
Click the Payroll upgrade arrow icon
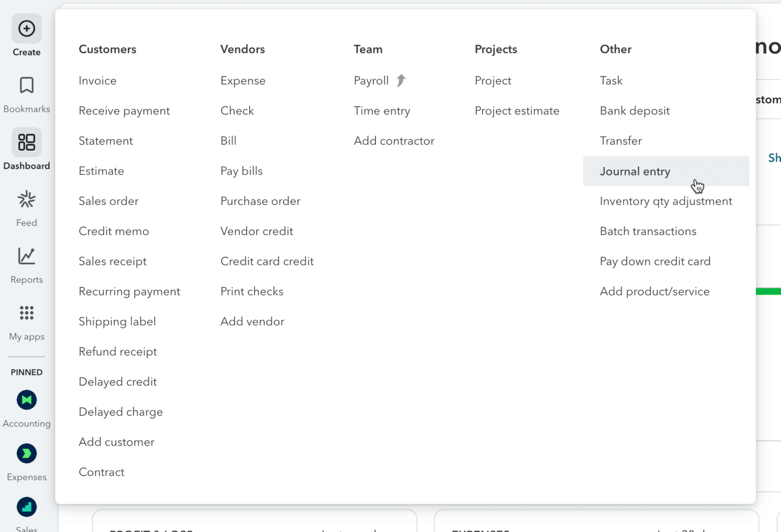point(400,80)
